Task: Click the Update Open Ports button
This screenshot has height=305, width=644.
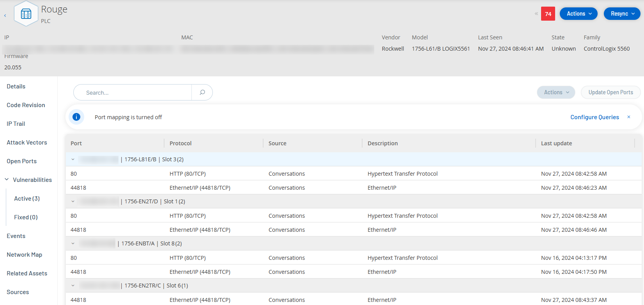Action: 610,92
